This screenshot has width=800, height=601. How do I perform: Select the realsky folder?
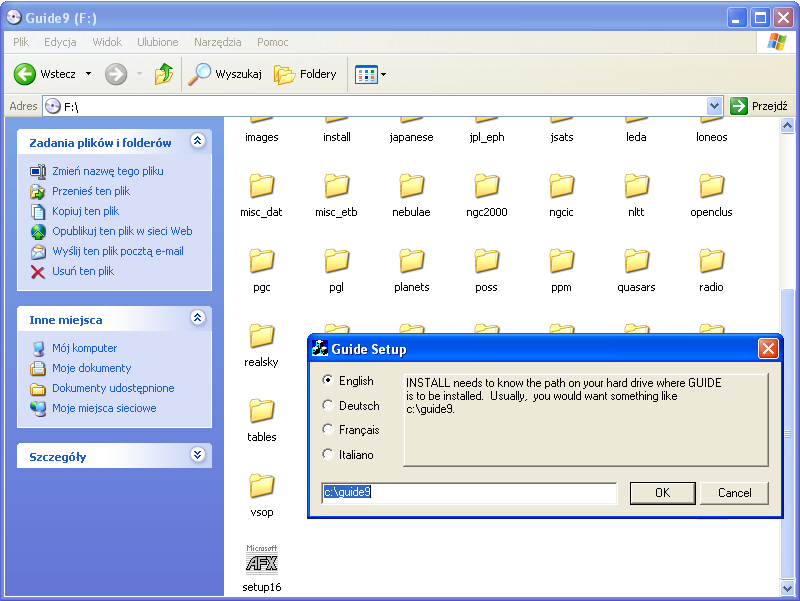[261, 346]
